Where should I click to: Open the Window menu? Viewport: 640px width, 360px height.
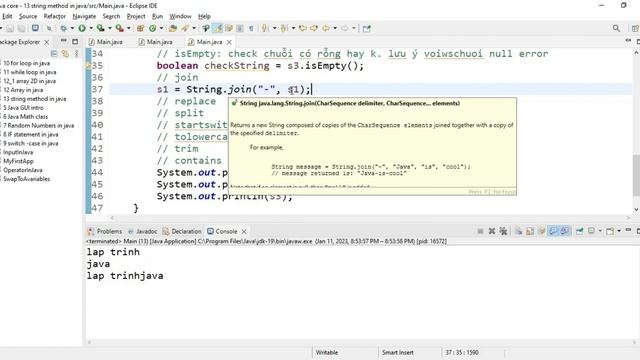180,16
